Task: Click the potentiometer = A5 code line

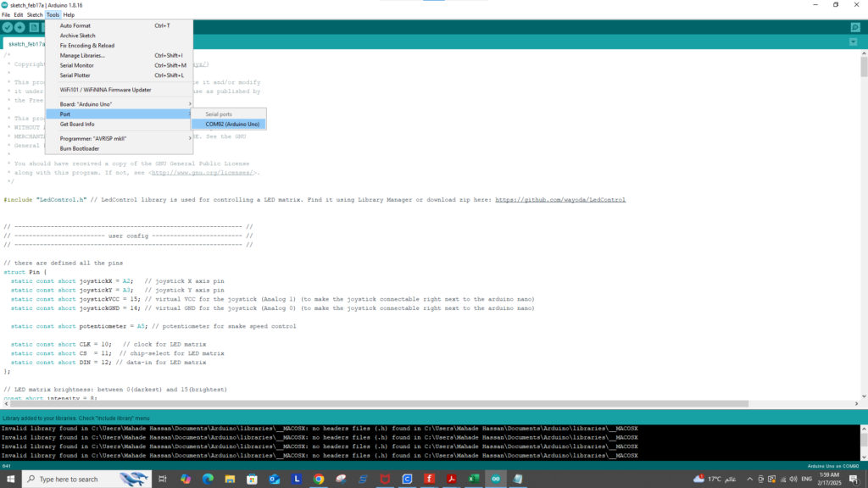Action: pyautogui.click(x=153, y=326)
